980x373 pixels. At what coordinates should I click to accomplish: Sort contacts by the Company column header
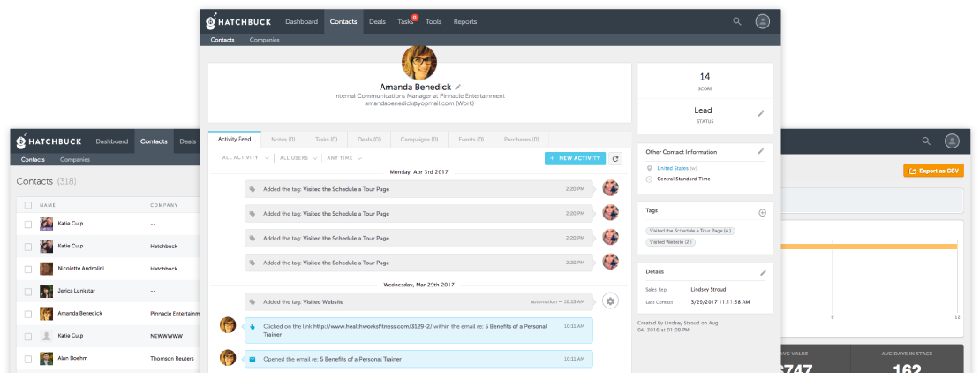[163, 205]
